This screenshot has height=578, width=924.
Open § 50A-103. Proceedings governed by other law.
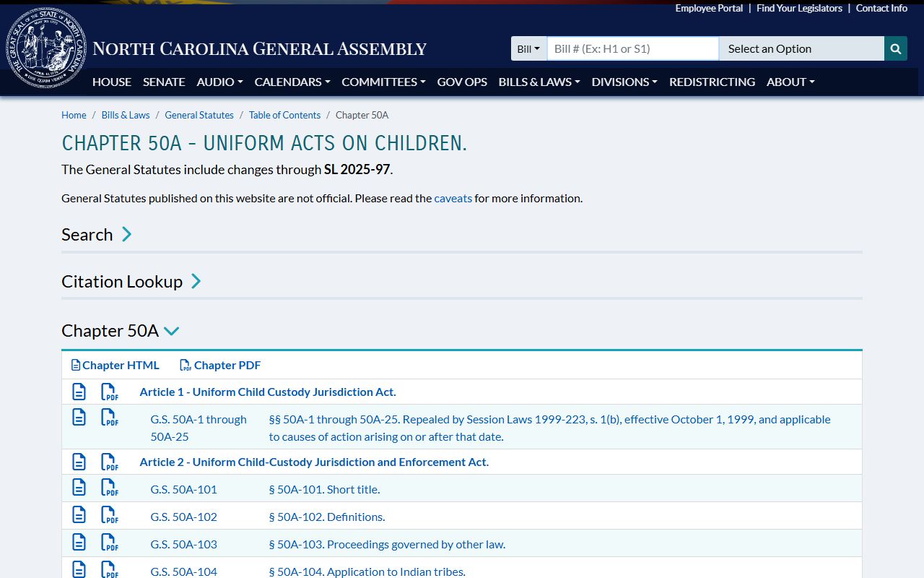387,544
